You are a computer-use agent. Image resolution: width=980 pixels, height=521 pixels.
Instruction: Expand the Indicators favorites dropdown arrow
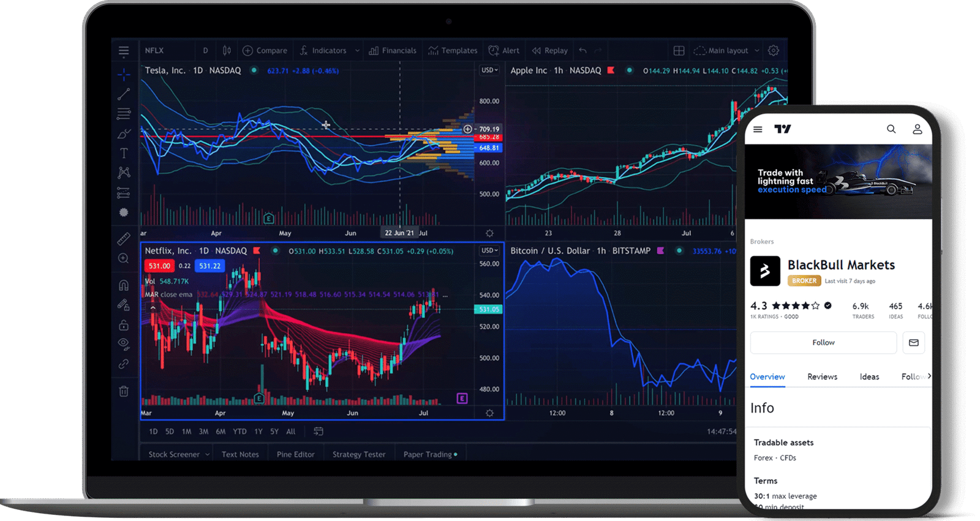[x=357, y=51]
